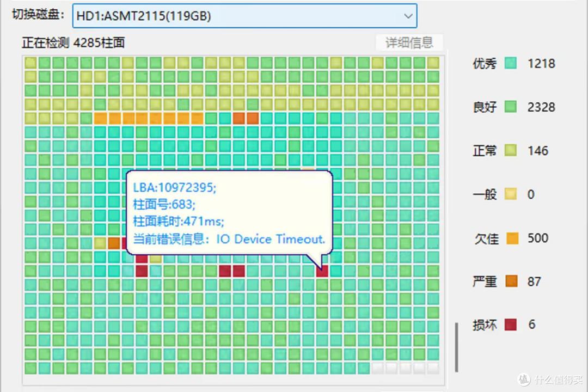Image resolution: width=588 pixels, height=392 pixels.
Task: Click the 切换磁盘 label
Action: coord(38,15)
